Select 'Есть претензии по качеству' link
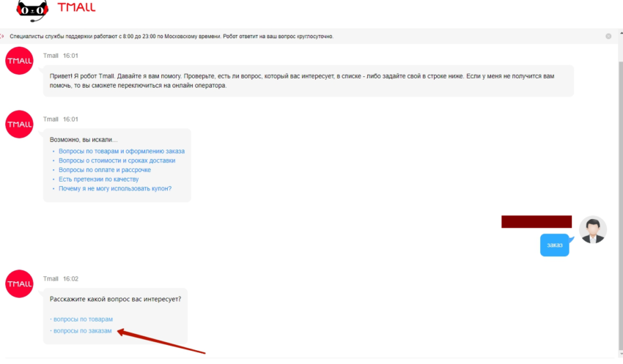Image resolution: width=623 pixels, height=364 pixels. coord(98,179)
